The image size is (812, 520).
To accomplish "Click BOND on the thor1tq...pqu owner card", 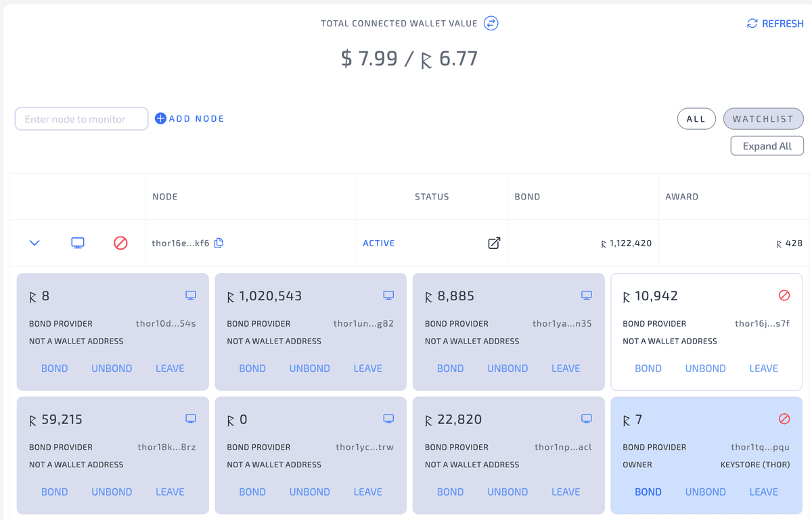I will click(648, 492).
